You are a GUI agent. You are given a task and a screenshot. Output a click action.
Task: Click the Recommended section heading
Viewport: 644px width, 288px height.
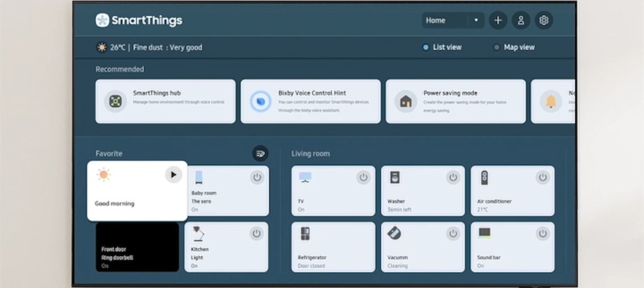(x=120, y=69)
